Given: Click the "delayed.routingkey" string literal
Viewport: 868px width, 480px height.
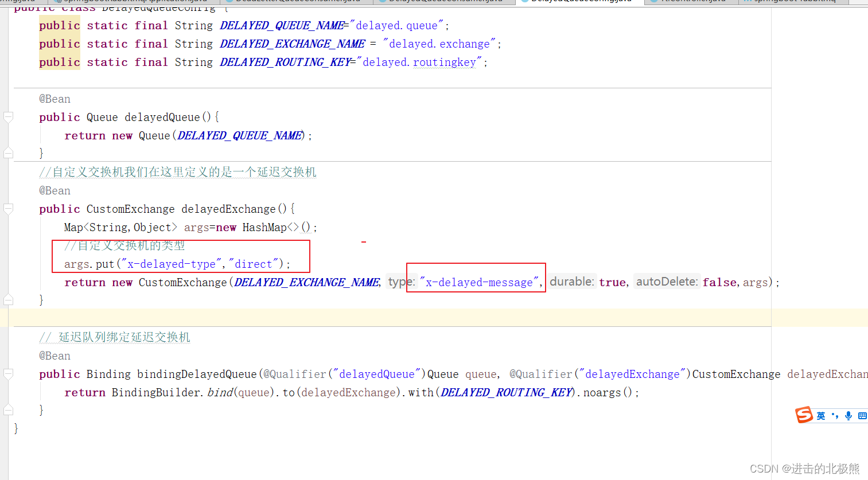Looking at the screenshot, I should pyautogui.click(x=419, y=62).
